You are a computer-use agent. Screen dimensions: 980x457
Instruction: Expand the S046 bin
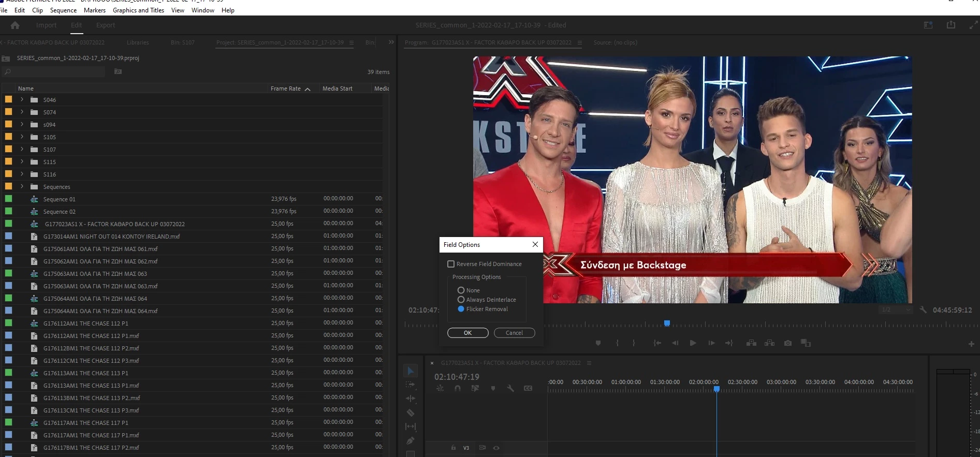pos(22,99)
